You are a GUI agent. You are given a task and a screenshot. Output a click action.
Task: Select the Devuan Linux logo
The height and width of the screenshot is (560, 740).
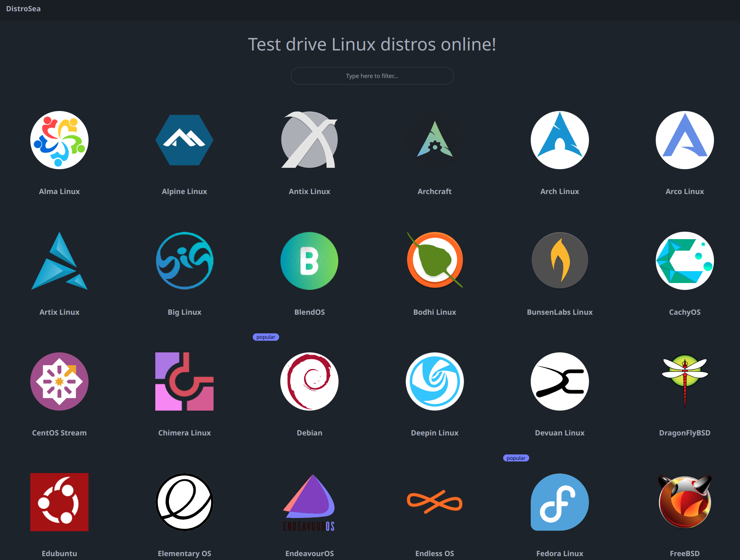[560, 381]
